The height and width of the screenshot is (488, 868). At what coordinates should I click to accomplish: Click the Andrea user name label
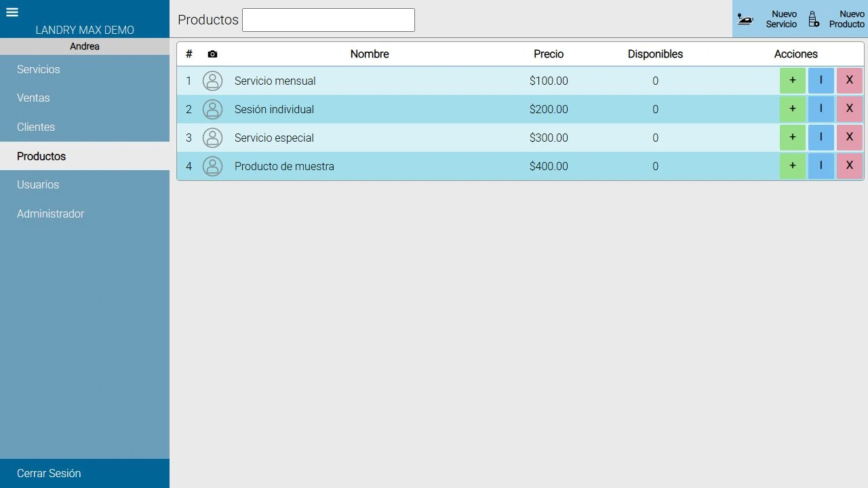[x=85, y=47]
